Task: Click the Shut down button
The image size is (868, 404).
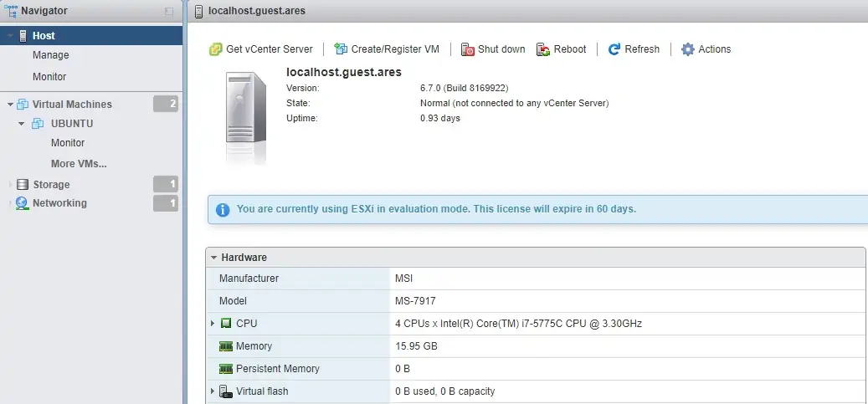Action: coord(493,49)
